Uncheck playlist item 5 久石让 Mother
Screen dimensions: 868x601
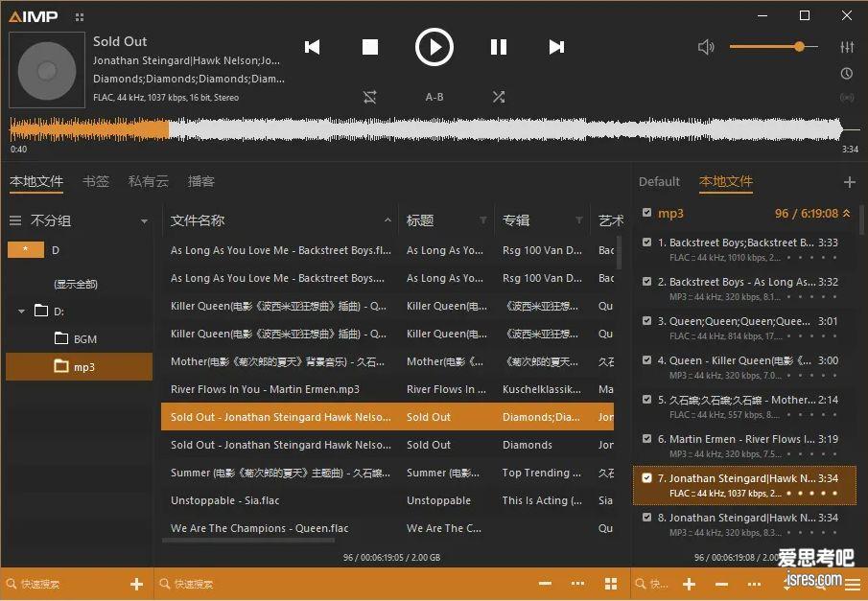[x=646, y=399]
